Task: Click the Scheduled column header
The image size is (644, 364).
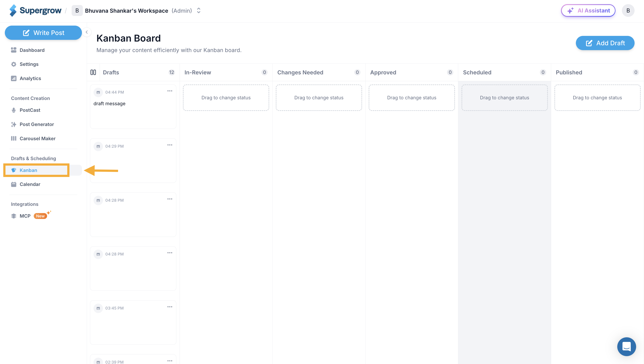Action: coord(477,72)
